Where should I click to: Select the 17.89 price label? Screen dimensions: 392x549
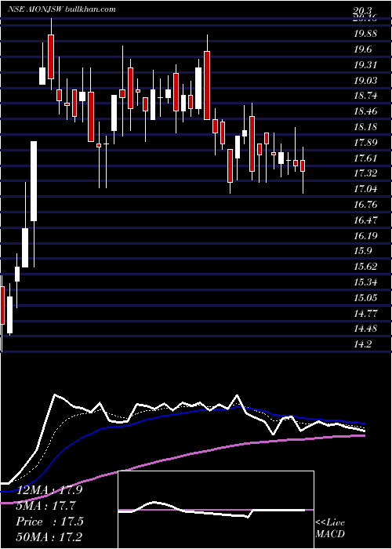pyautogui.click(x=365, y=143)
